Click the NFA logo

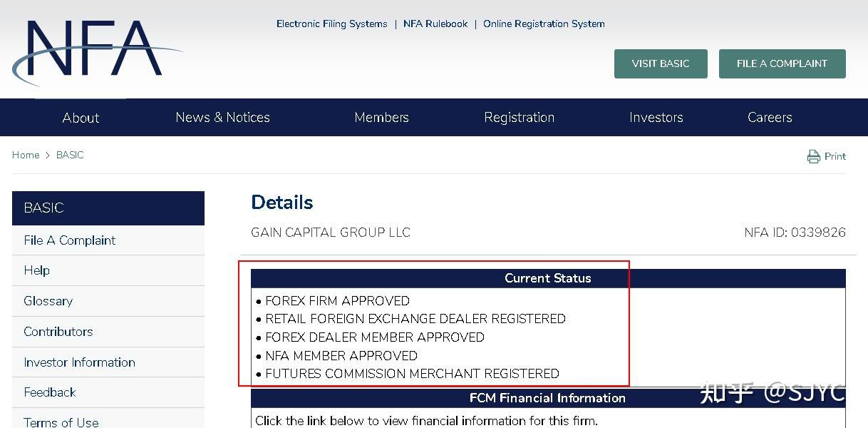pos(93,52)
